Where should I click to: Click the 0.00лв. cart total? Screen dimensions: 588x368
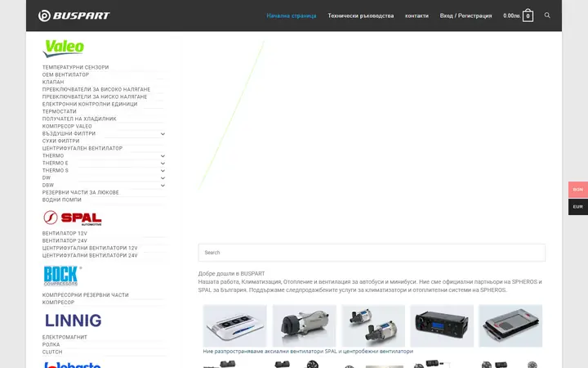tap(512, 16)
